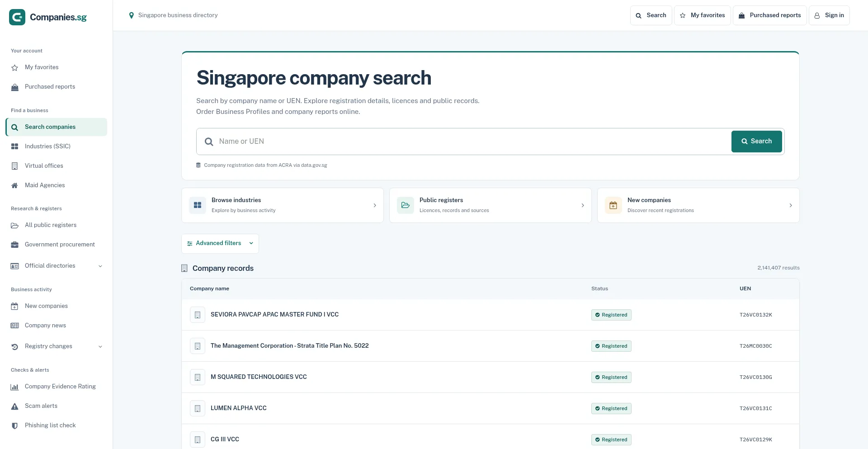Image resolution: width=868 pixels, height=449 pixels.
Task: Expand Official directories in sidebar
Action: tap(57, 266)
